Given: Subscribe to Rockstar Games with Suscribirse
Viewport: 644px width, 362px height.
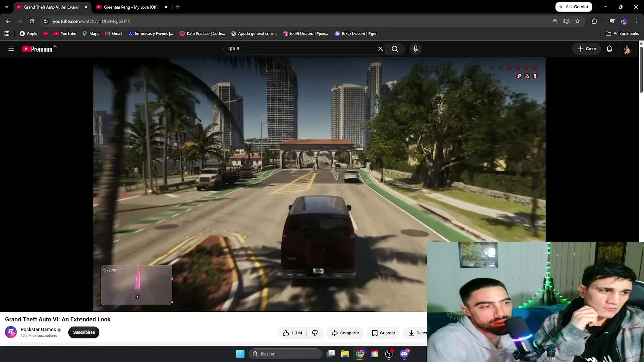Looking at the screenshot, I should 84,332.
